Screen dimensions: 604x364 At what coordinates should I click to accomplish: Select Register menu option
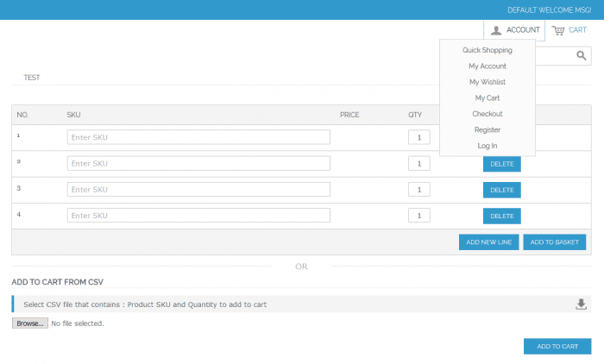click(x=488, y=130)
